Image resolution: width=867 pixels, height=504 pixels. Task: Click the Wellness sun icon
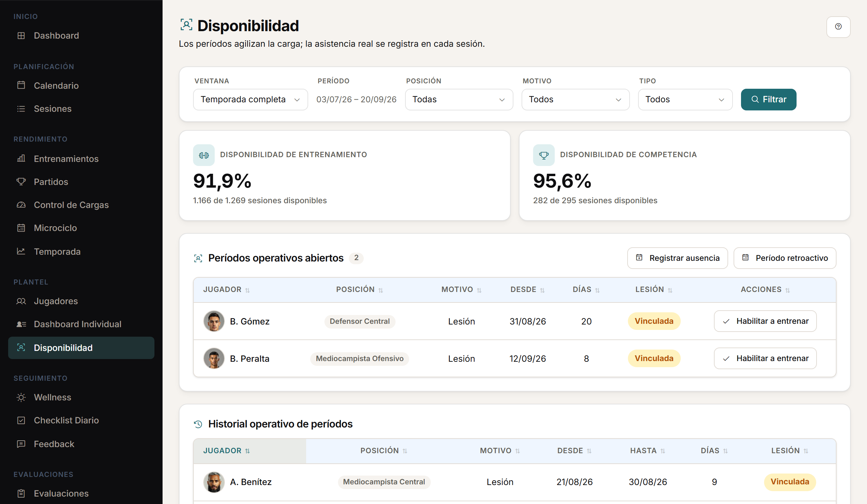click(x=21, y=397)
